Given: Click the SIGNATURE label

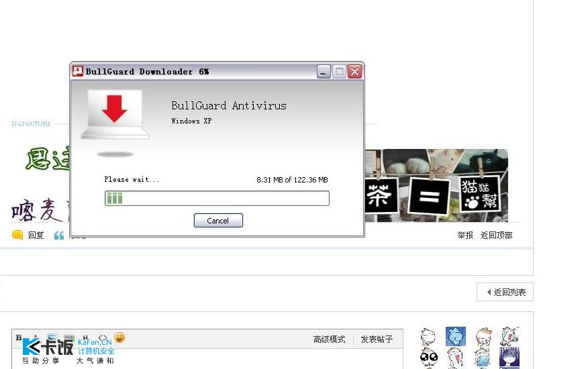Looking at the screenshot, I should tap(31, 123).
